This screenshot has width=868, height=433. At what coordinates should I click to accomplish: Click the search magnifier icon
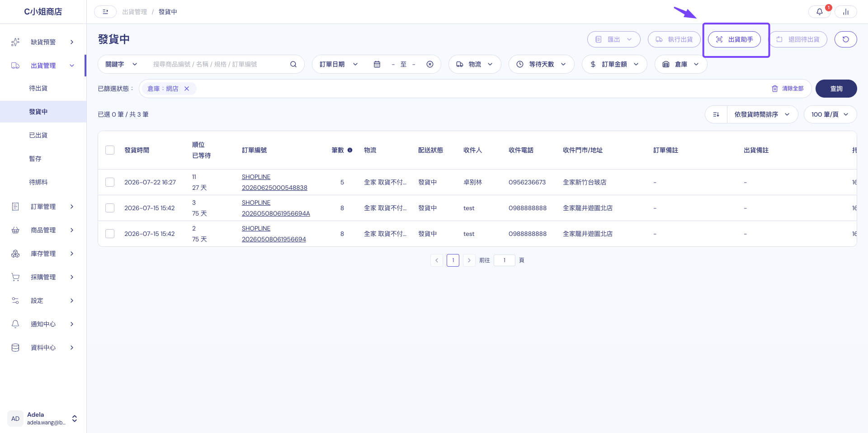[x=293, y=64]
